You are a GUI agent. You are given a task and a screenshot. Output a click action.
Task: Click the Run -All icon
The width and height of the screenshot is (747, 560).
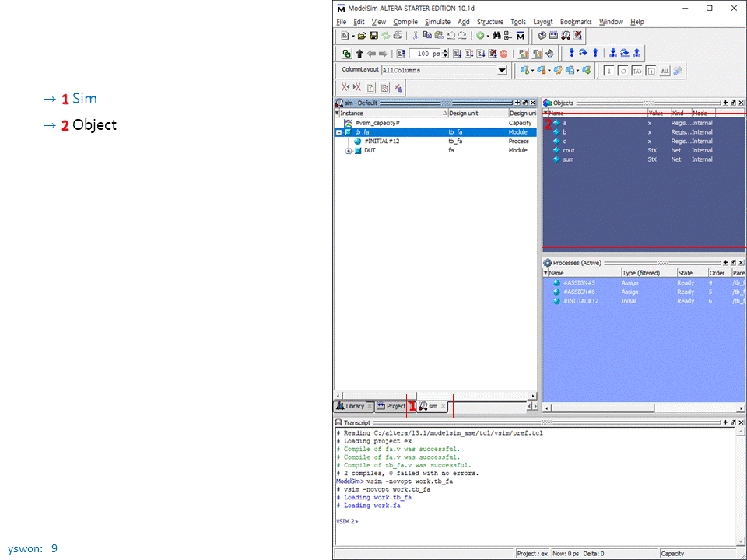point(480,54)
